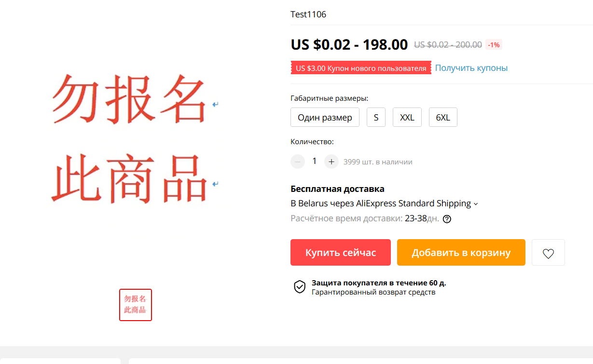Viewport: 593px width, 364px height.
Task: Click the buyer protection shield icon
Action: click(300, 287)
